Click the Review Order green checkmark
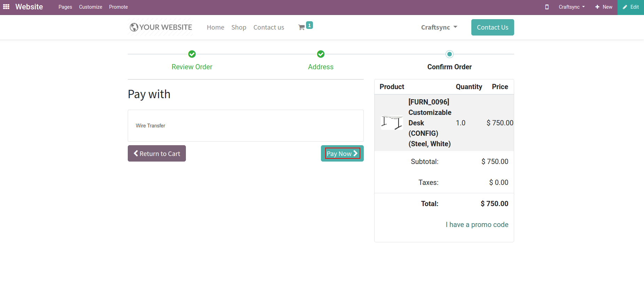644x289 pixels. point(192,54)
